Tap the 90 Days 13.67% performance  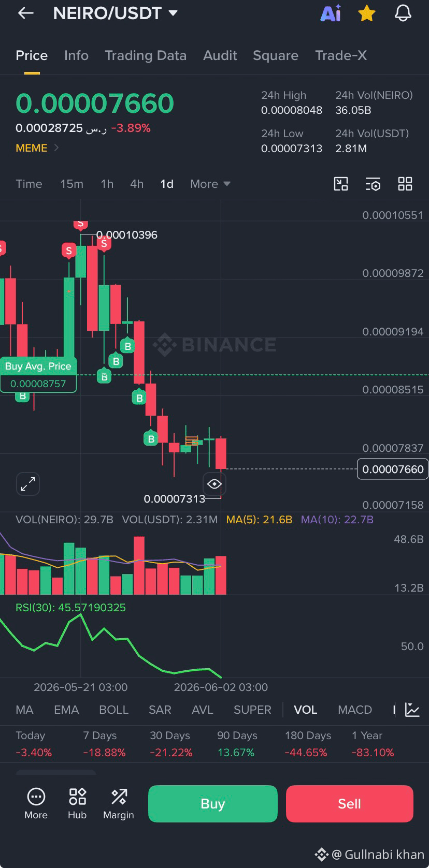pyautogui.click(x=237, y=744)
